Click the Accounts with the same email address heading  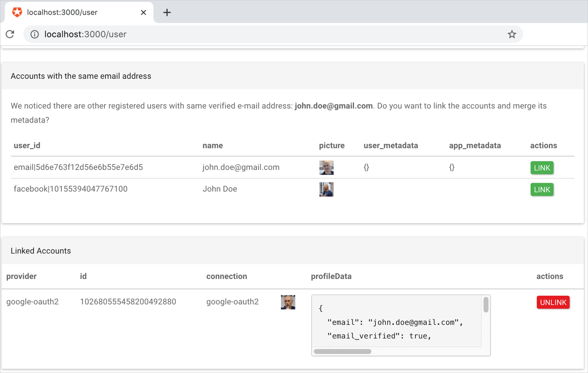pos(81,76)
